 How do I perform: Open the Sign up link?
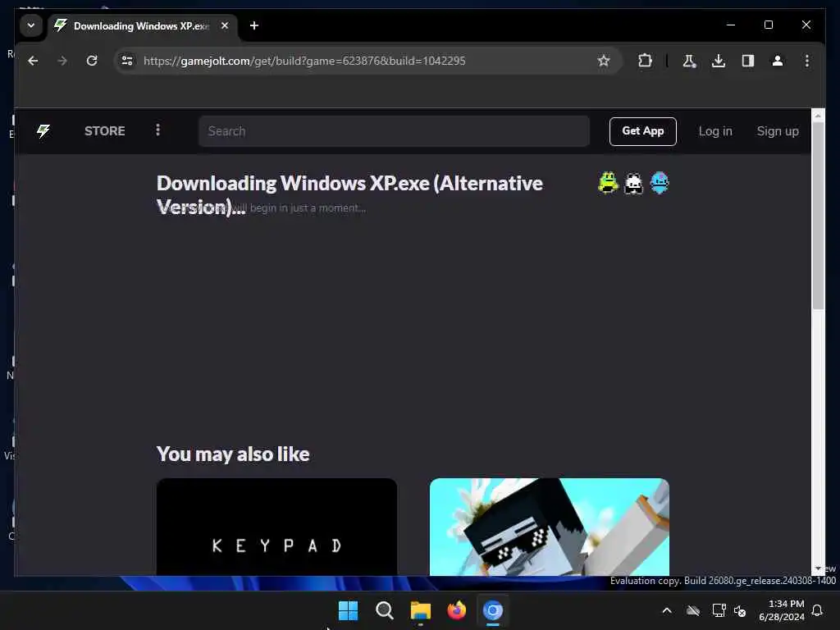click(778, 131)
